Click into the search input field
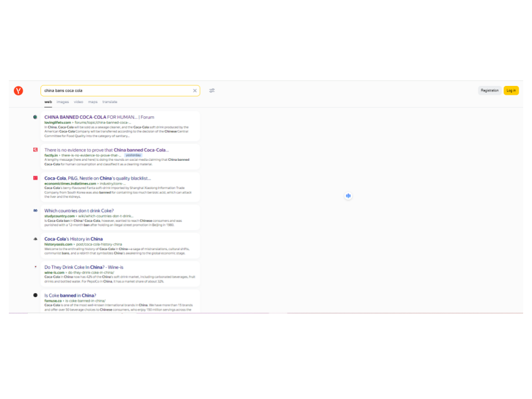Image resolution: width=532 pixels, height=399 pixels. tap(116, 91)
